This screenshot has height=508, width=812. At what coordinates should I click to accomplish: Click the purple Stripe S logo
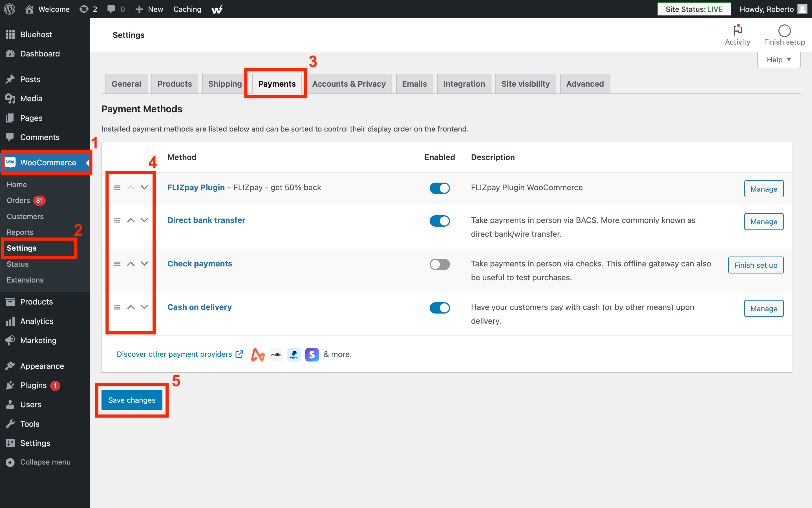(312, 354)
